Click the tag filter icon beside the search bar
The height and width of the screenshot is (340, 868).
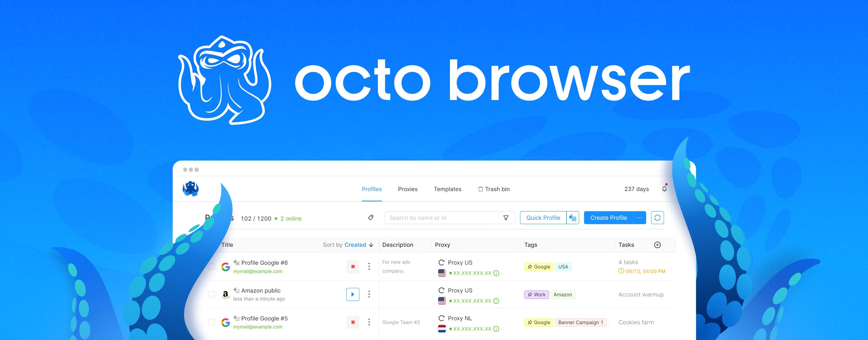370,217
